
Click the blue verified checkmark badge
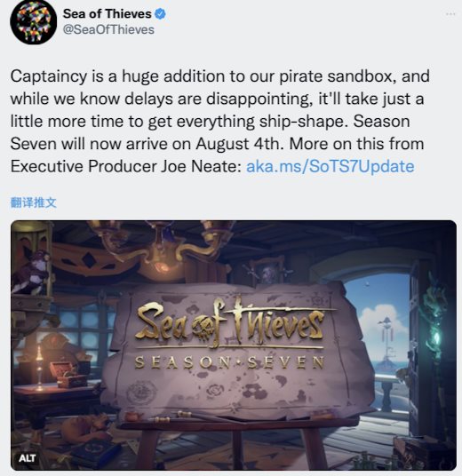click(161, 14)
